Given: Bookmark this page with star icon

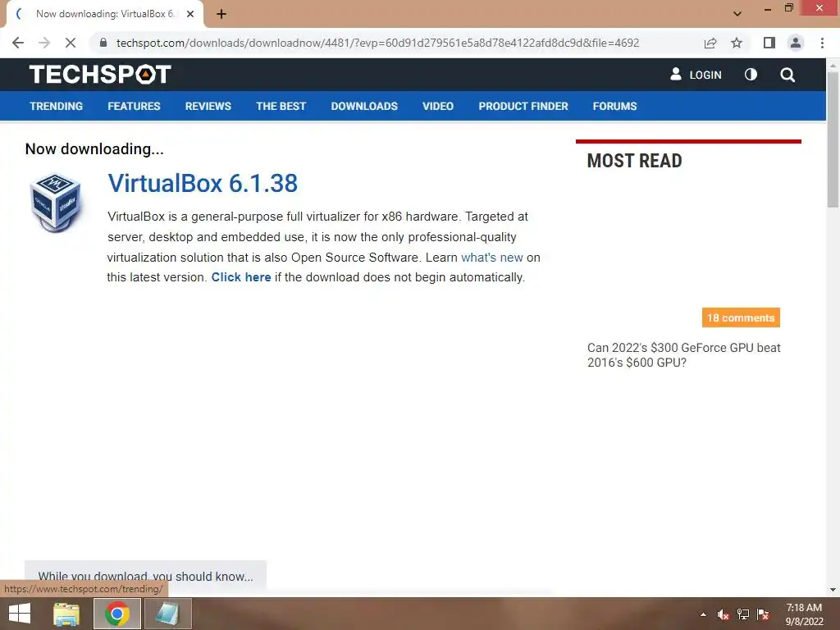Looking at the screenshot, I should (737, 43).
